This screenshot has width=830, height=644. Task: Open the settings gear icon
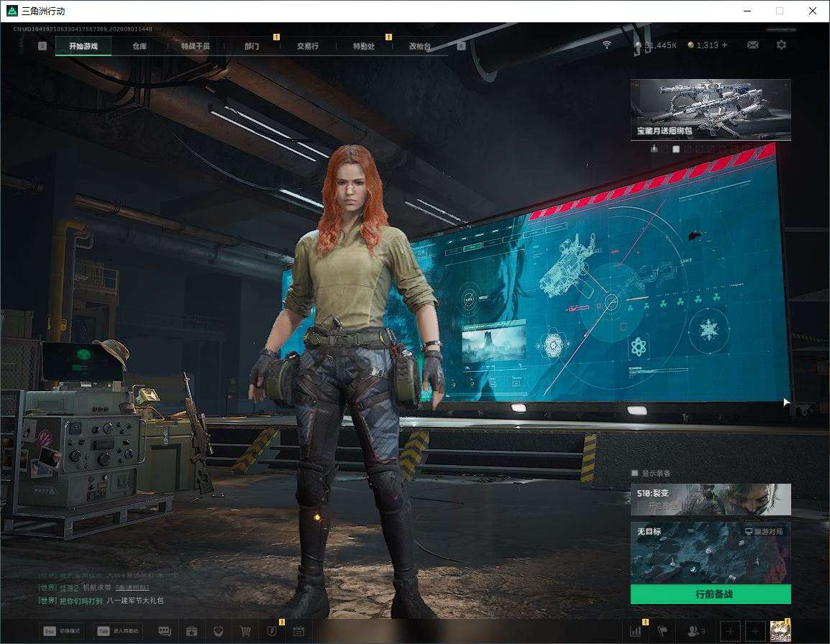pos(781,45)
